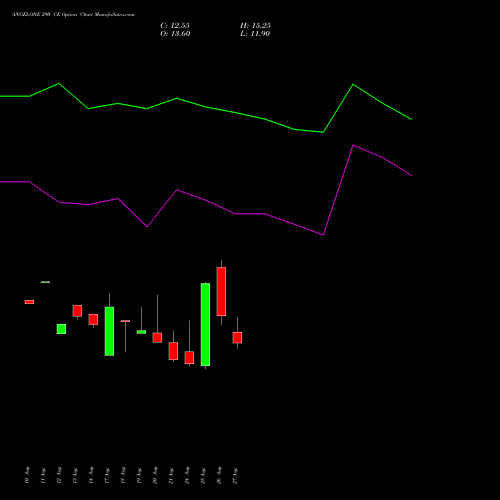The width and height of the screenshot is (500, 500).
Task: Click the red candle above 20 Aug
Action: (x=157, y=337)
